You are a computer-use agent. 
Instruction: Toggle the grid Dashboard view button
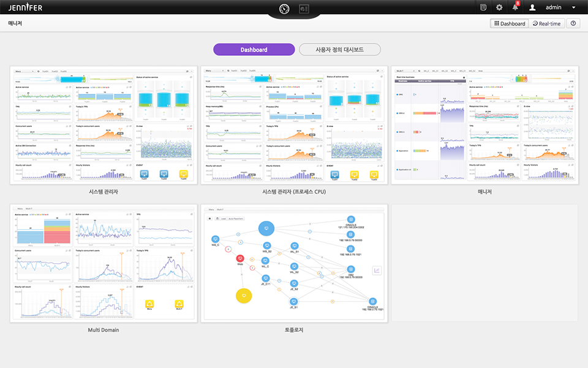tap(510, 23)
